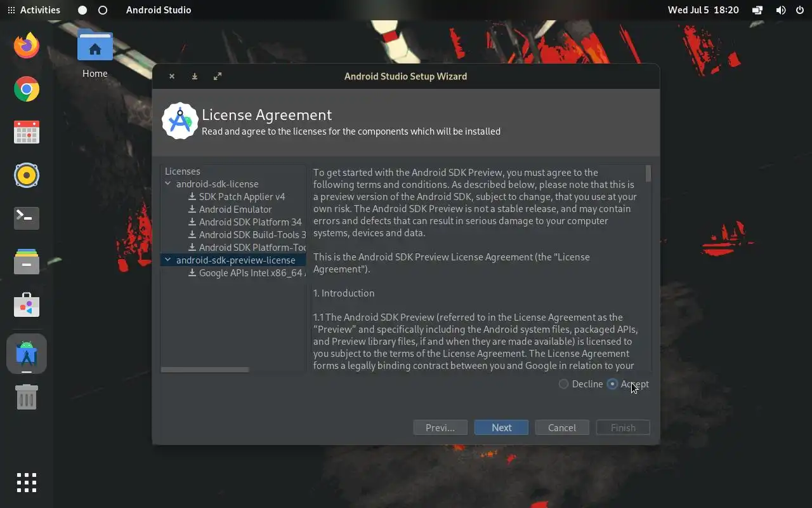
Task: Click download icon next to Android Emulator
Action: coord(192,210)
